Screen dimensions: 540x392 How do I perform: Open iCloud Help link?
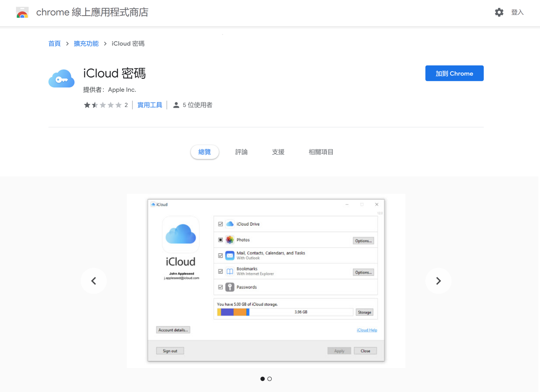pos(367,330)
